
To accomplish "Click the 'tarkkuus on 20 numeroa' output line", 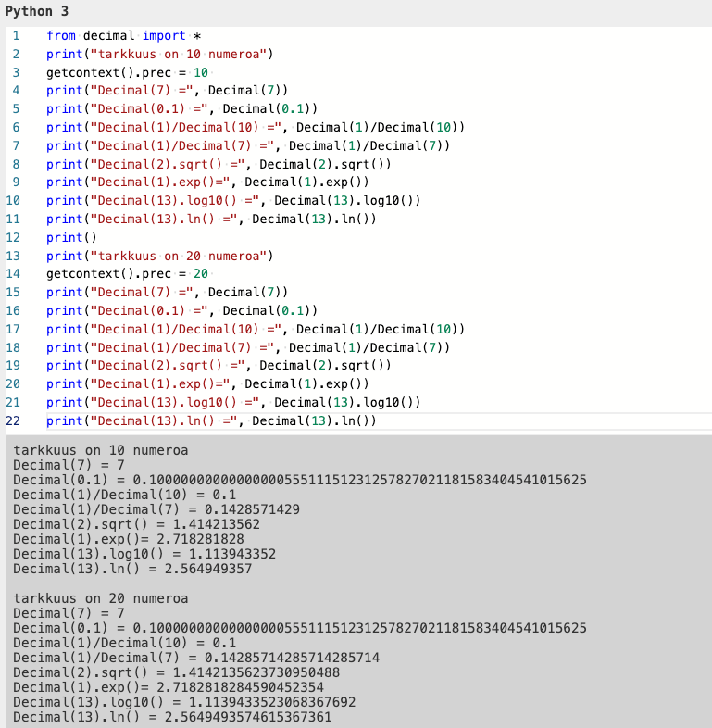I will pos(100,598).
